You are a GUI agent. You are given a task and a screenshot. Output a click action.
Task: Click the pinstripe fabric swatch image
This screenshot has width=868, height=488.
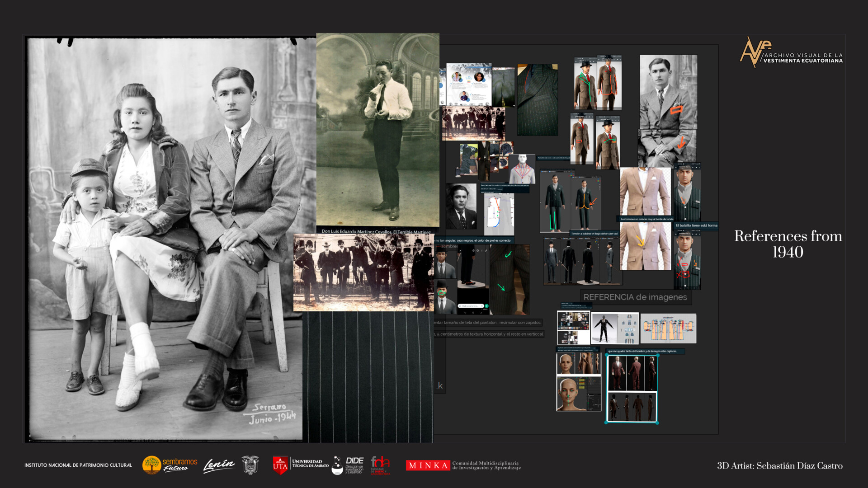click(x=367, y=377)
